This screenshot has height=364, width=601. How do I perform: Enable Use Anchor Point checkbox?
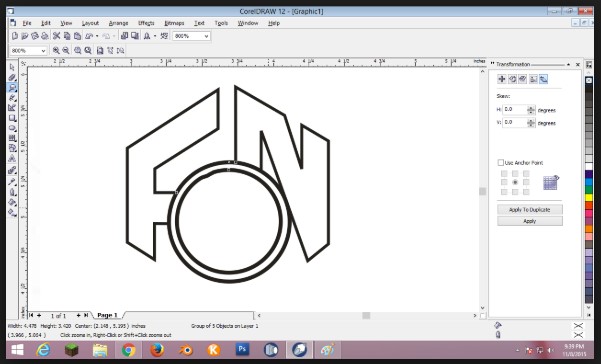click(501, 163)
